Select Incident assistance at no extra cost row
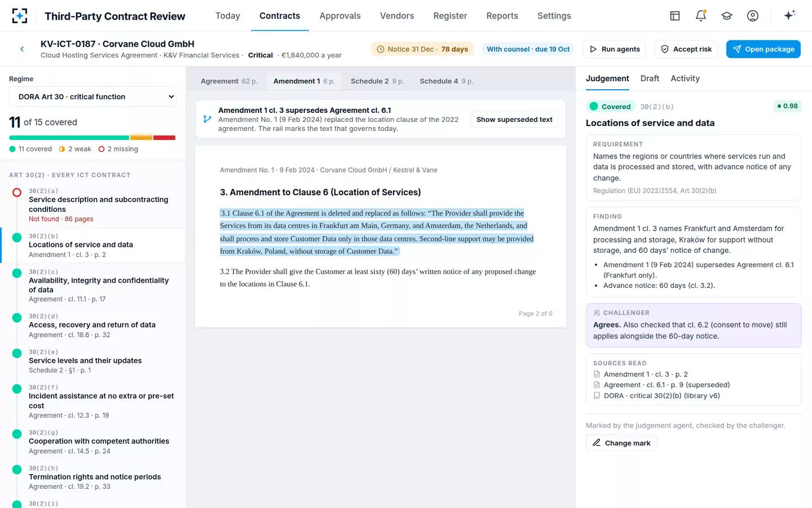Image resolution: width=812 pixels, height=508 pixels. (x=93, y=402)
